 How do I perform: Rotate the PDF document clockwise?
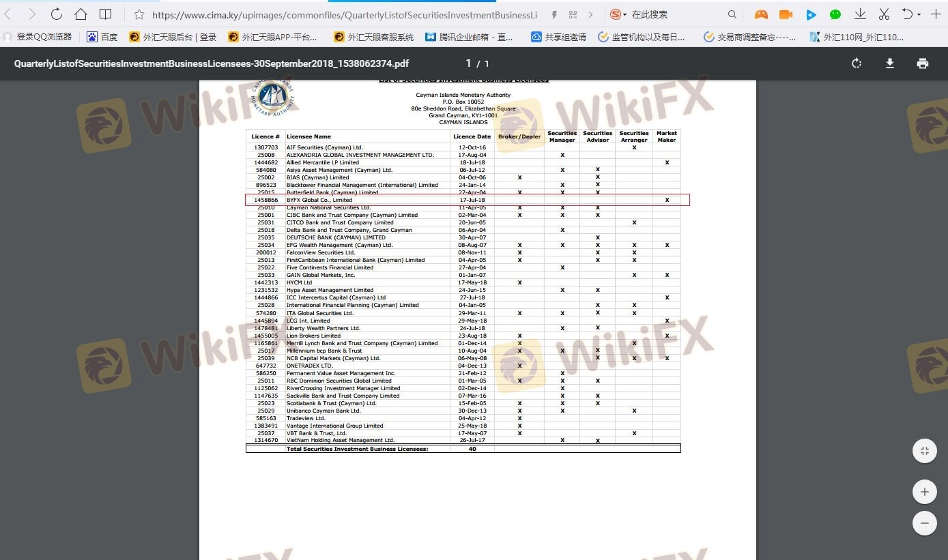pos(857,63)
